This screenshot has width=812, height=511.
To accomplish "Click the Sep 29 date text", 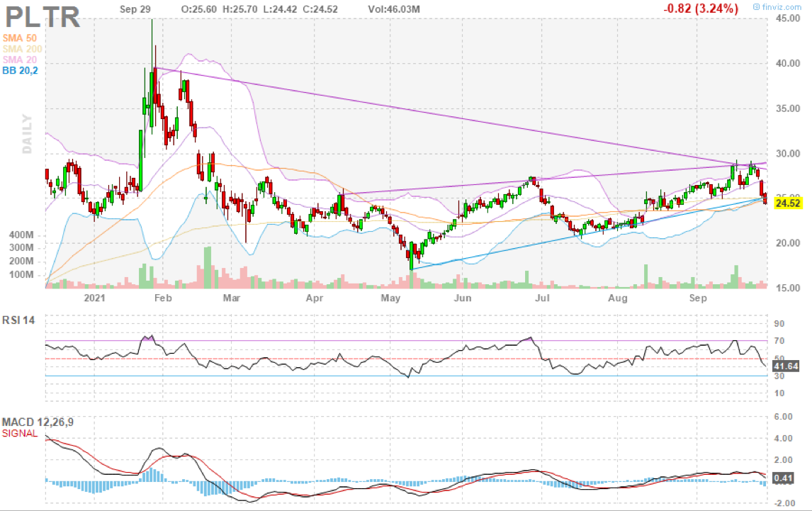I will coord(135,9).
